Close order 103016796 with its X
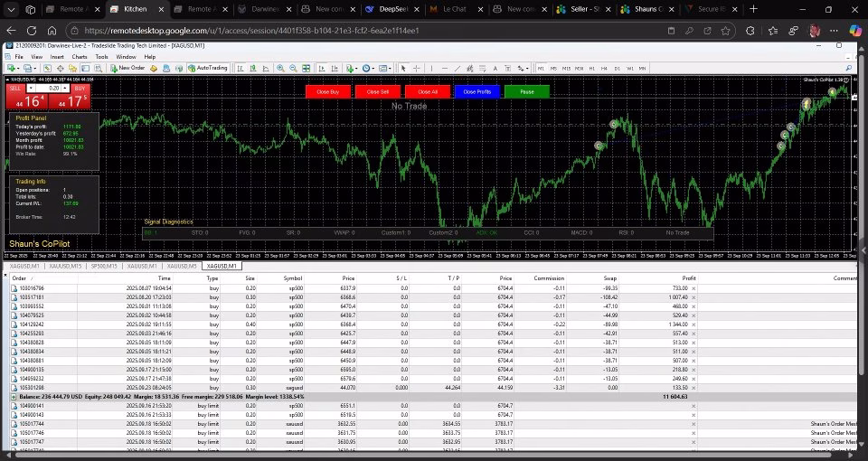Image resolution: width=868 pixels, height=461 pixels. point(693,288)
